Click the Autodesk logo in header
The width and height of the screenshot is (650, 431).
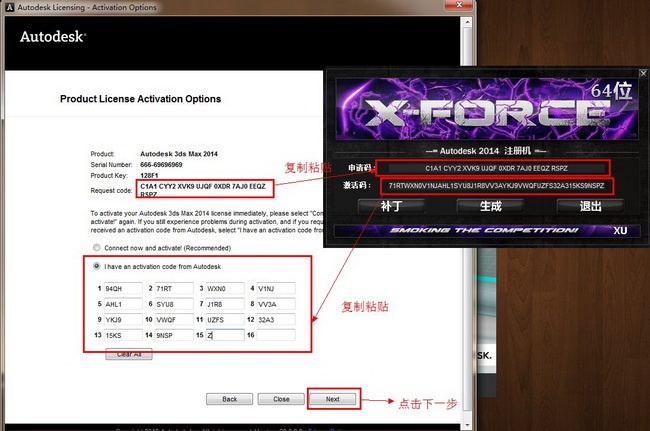(53, 36)
